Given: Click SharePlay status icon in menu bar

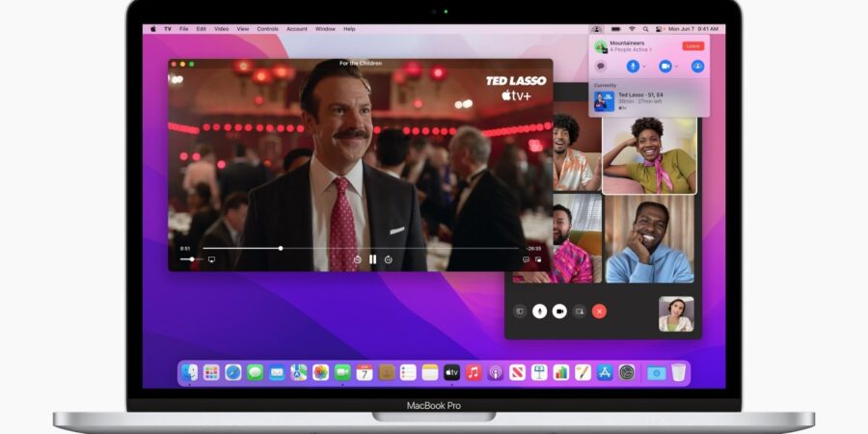Looking at the screenshot, I should tap(596, 29).
